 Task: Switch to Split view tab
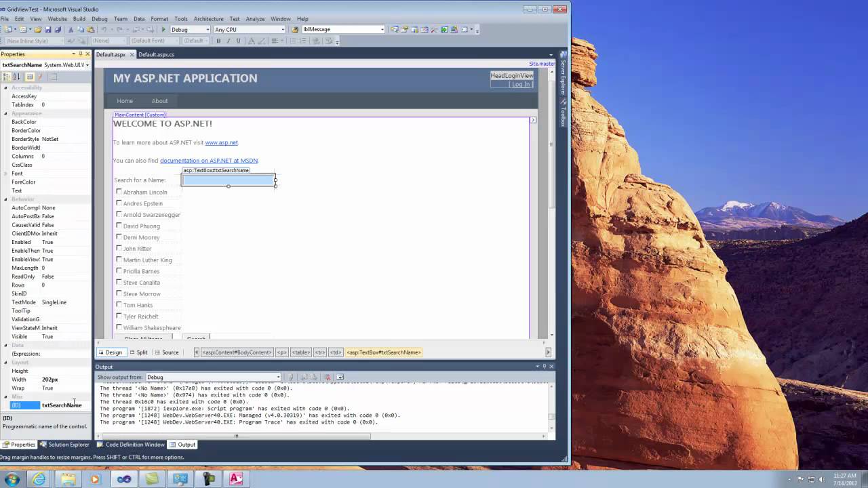(x=138, y=352)
